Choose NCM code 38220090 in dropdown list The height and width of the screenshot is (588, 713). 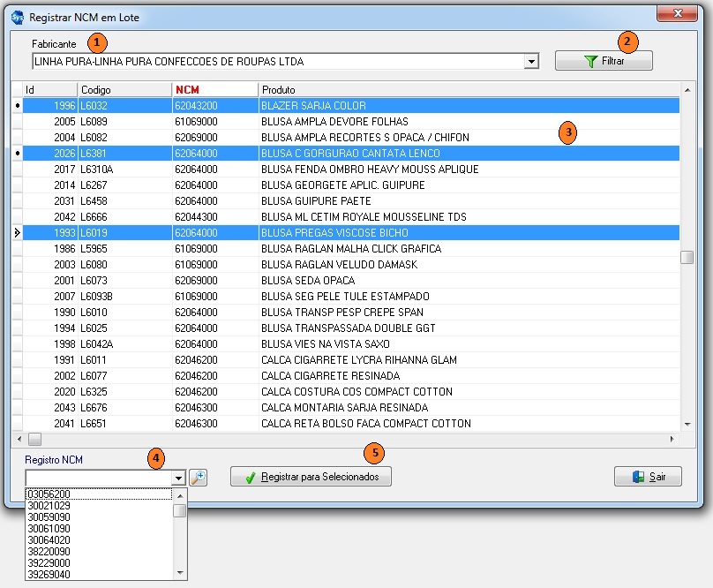pyautogui.click(x=49, y=551)
